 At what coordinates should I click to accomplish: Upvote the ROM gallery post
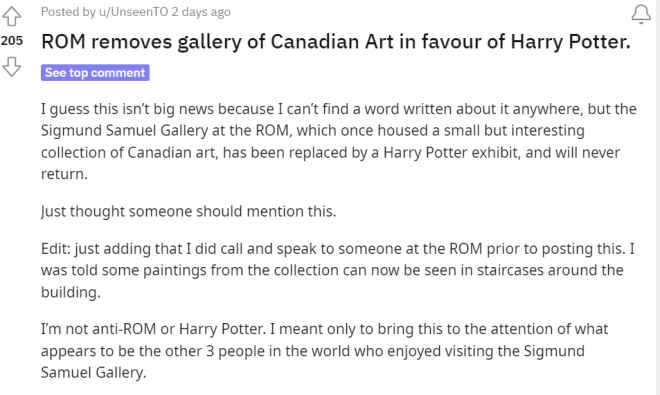point(11,16)
